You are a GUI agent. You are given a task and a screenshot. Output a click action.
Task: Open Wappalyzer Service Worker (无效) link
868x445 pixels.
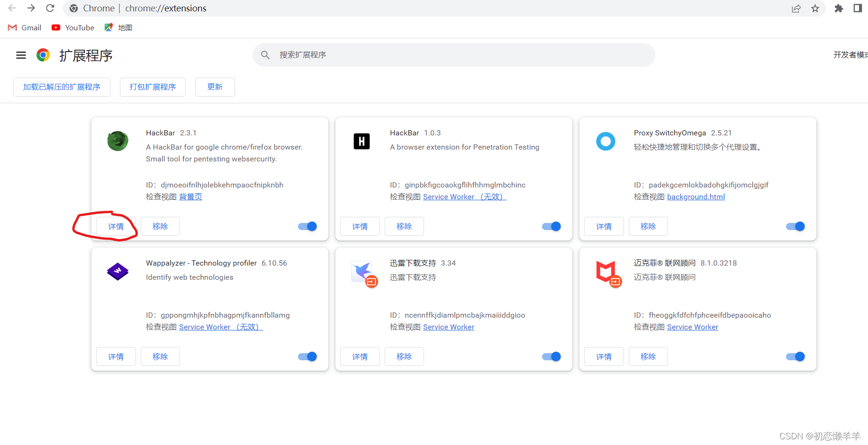pos(221,327)
